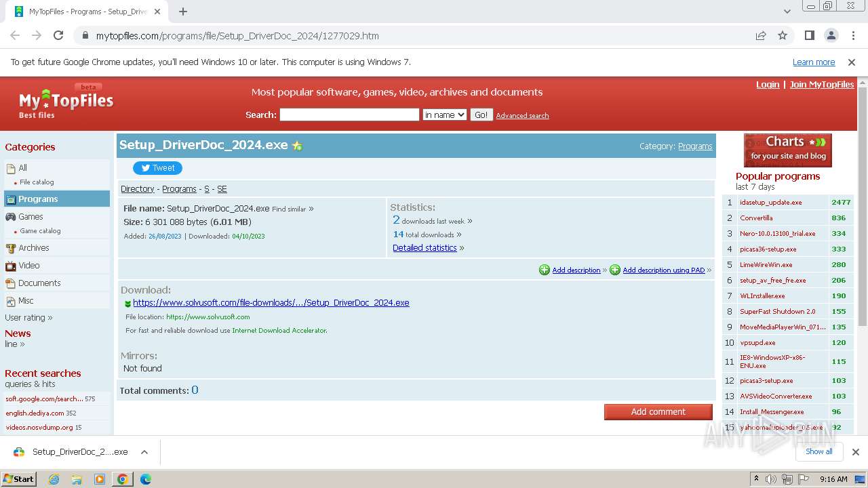Bookmark this page with the star icon
The width and height of the screenshot is (868, 488).
783,36
